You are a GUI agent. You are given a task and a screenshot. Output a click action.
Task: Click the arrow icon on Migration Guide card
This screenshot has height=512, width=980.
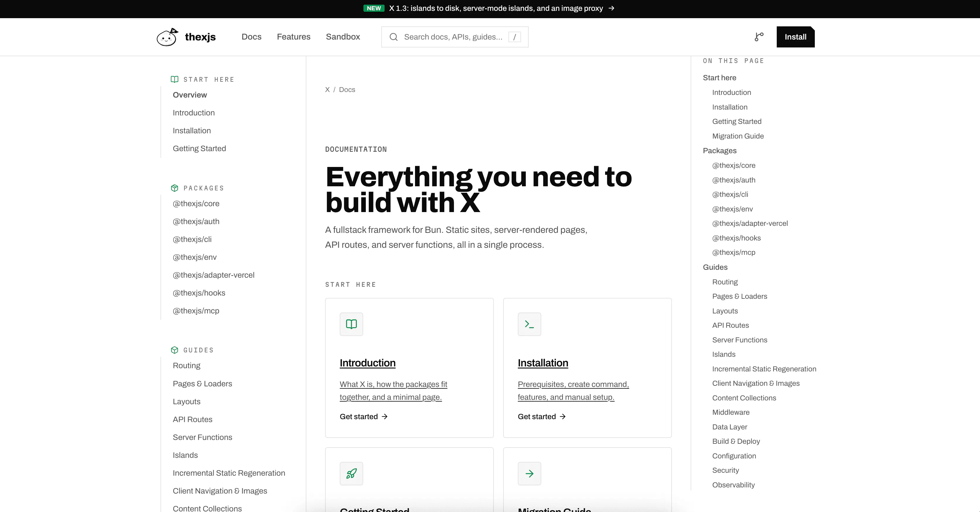click(529, 474)
